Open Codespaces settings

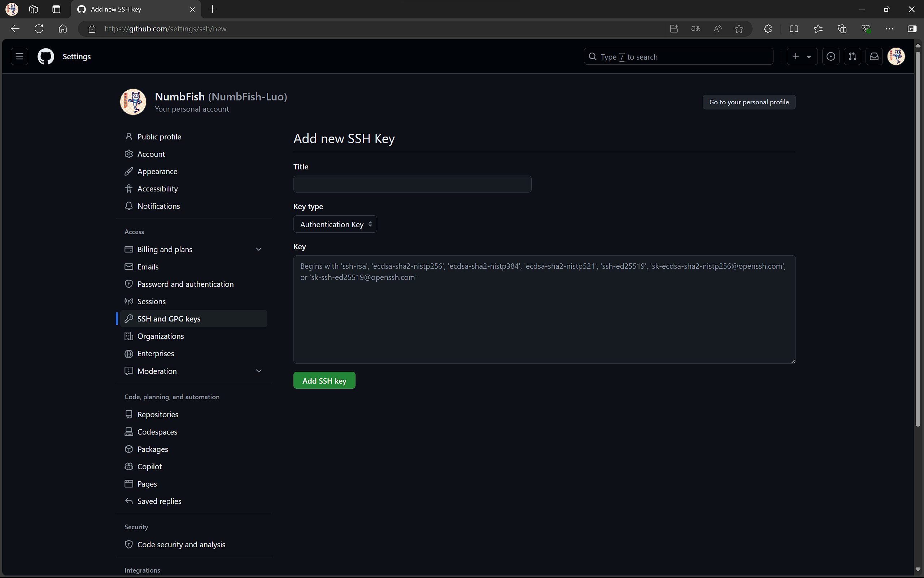(193, 432)
